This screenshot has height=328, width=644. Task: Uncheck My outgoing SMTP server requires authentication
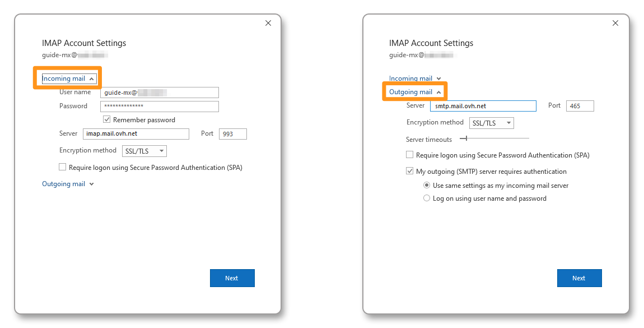click(x=410, y=172)
